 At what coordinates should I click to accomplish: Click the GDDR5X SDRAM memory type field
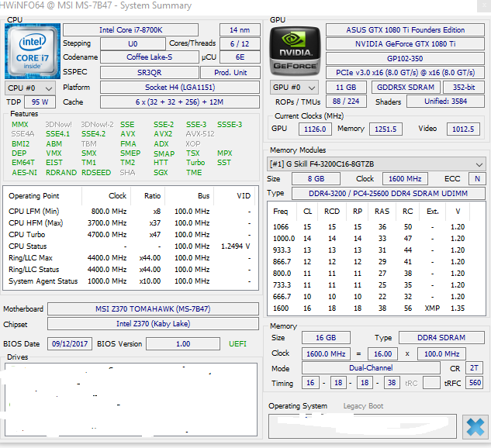[x=406, y=88]
